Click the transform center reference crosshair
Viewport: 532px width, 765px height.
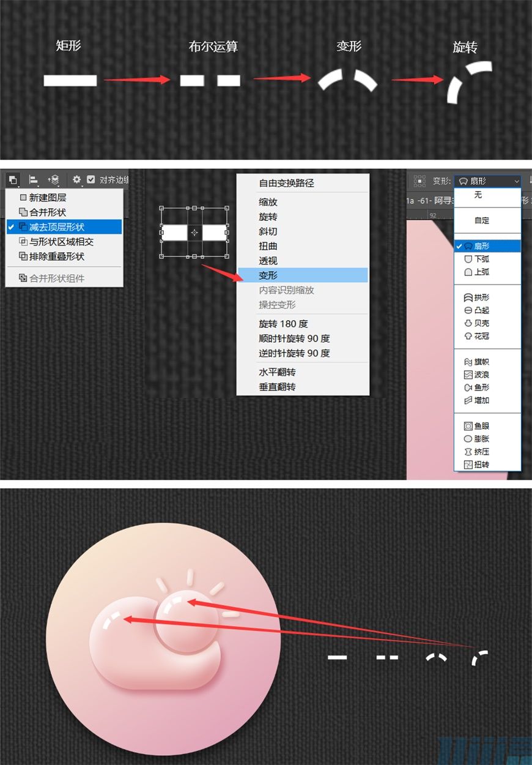[x=194, y=233]
